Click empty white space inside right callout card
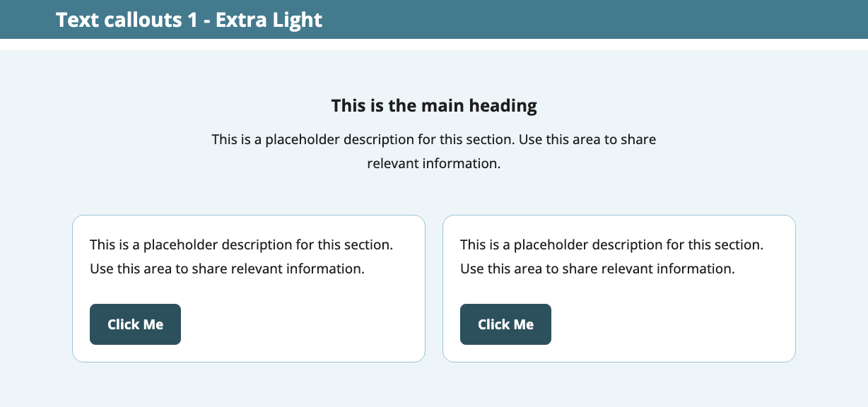This screenshot has height=407, width=868. (671, 325)
